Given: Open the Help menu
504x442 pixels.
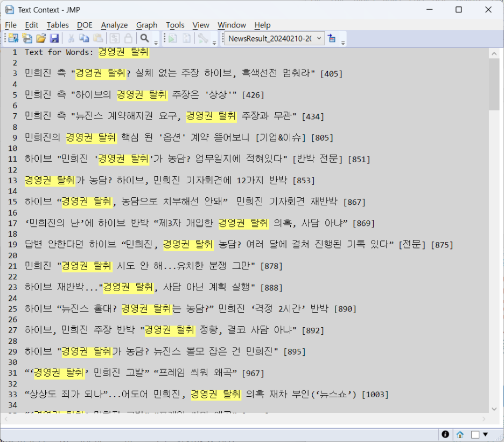Looking at the screenshot, I should (x=262, y=25).
